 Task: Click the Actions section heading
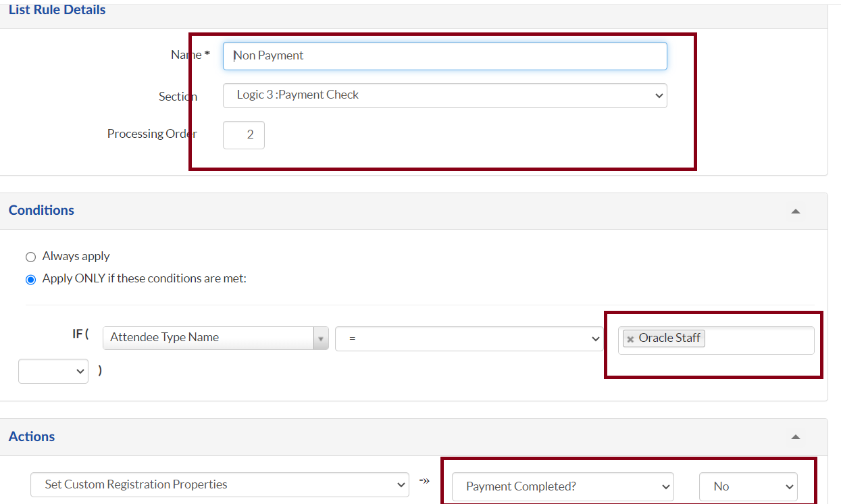click(x=32, y=436)
